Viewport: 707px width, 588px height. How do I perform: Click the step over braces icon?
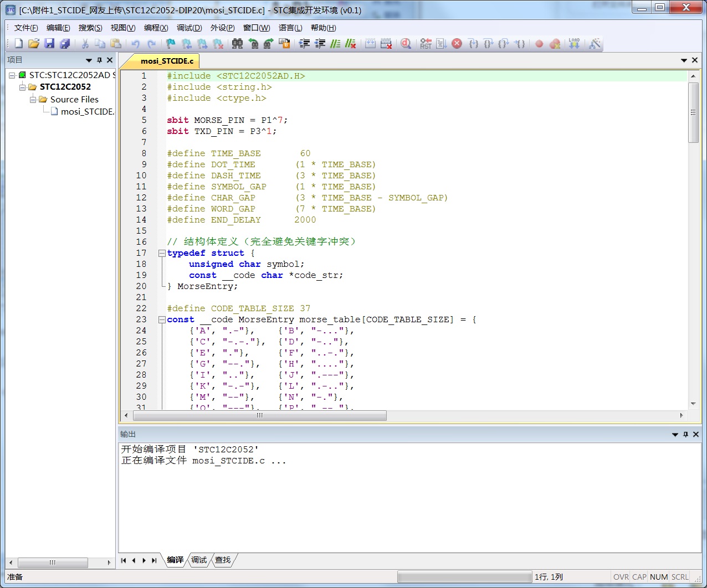[x=488, y=44]
